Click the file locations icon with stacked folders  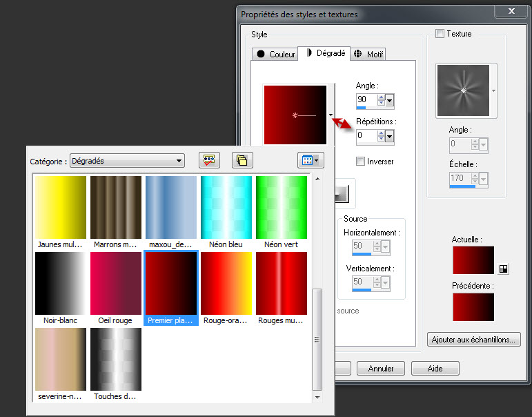242,160
